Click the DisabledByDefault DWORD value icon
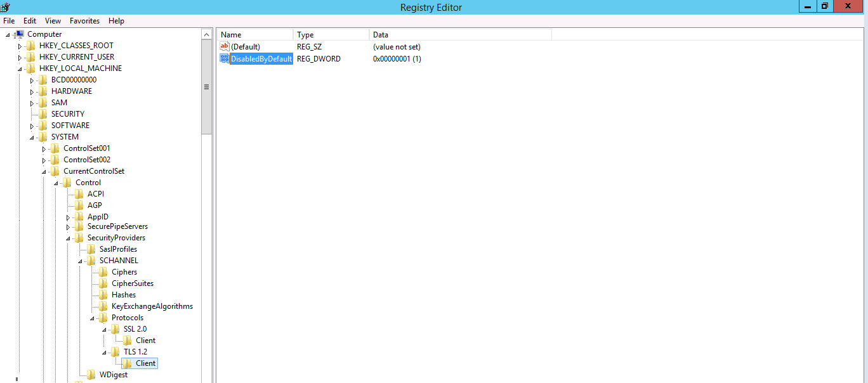This screenshot has height=383, width=868. [x=224, y=59]
